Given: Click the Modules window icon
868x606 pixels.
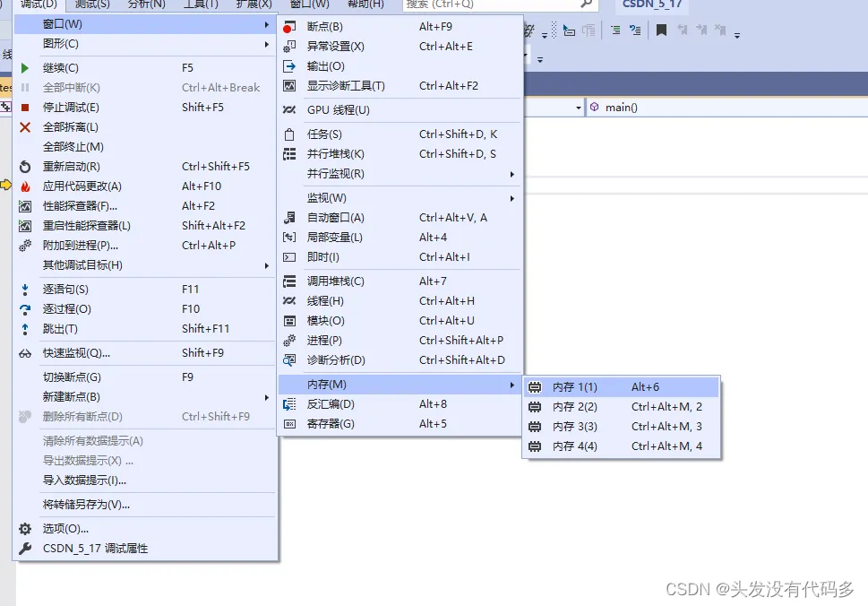Looking at the screenshot, I should pyautogui.click(x=289, y=321).
